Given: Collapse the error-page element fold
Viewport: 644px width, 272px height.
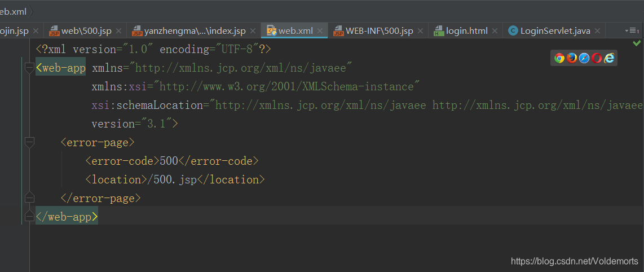Looking at the screenshot, I should (29, 143).
